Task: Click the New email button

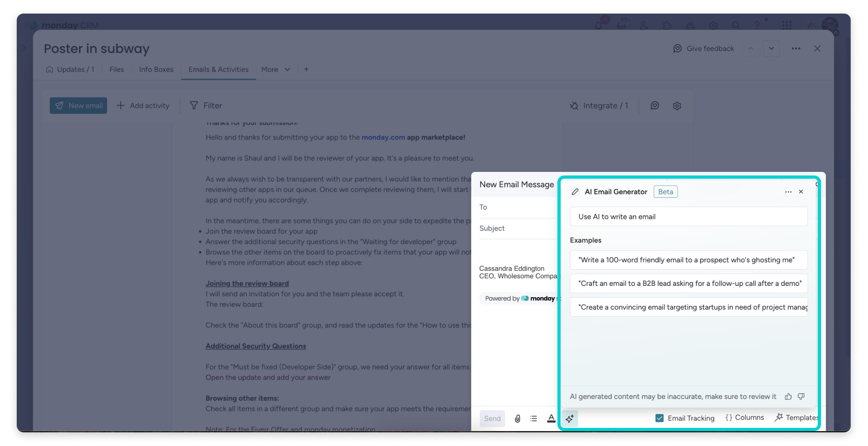Action: coord(78,105)
